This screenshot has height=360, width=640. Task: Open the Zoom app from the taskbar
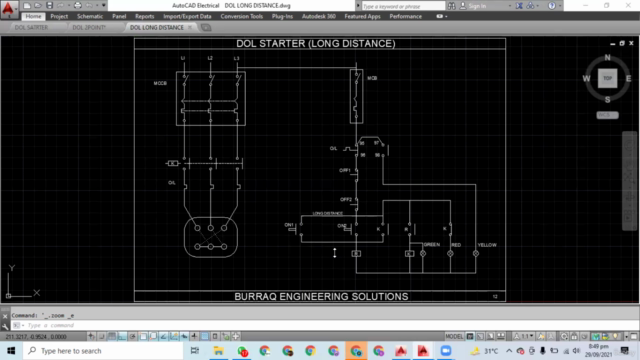446,351
